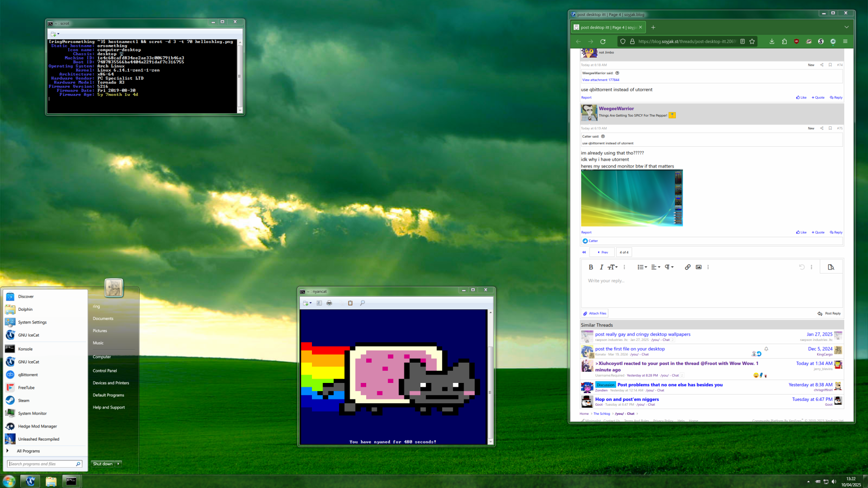Viewport: 868px width, 488px height.
Task: Focus the 'Write your reply...' text area
Action: (712, 290)
